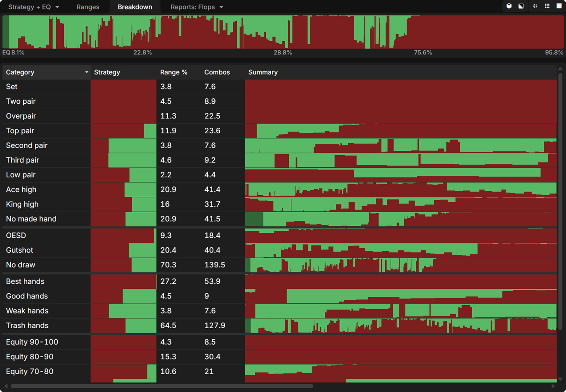Open the Strategy + EQ dropdown
This screenshot has height=392, width=566.
point(34,7)
